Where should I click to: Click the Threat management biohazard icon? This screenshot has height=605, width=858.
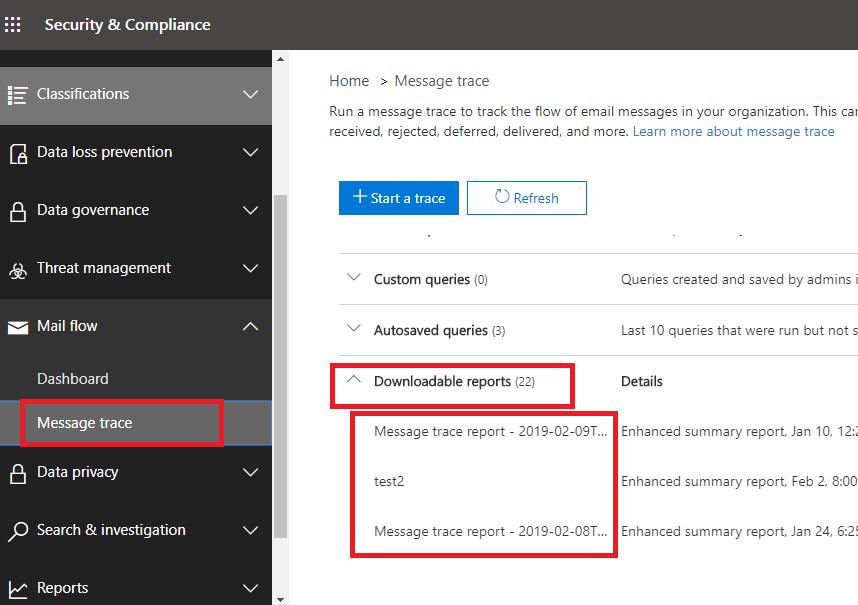[17, 269]
